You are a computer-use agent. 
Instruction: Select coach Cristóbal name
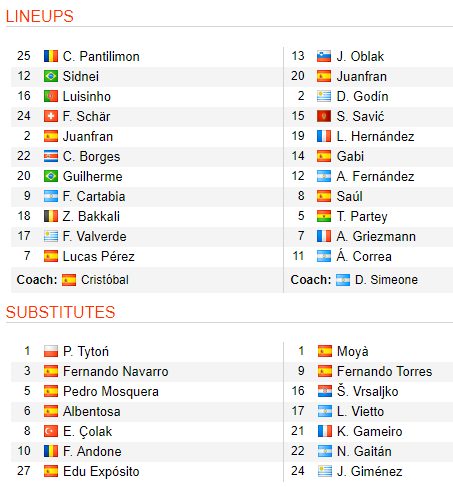(x=105, y=280)
